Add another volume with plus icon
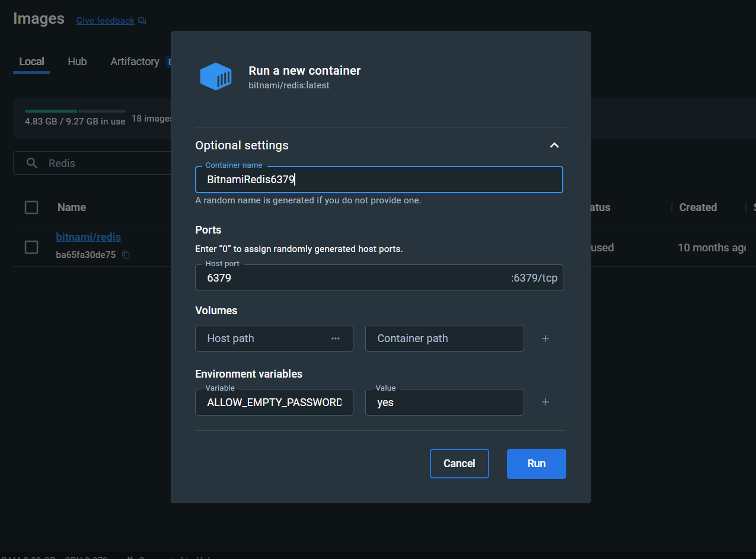756x559 pixels. pyautogui.click(x=546, y=338)
